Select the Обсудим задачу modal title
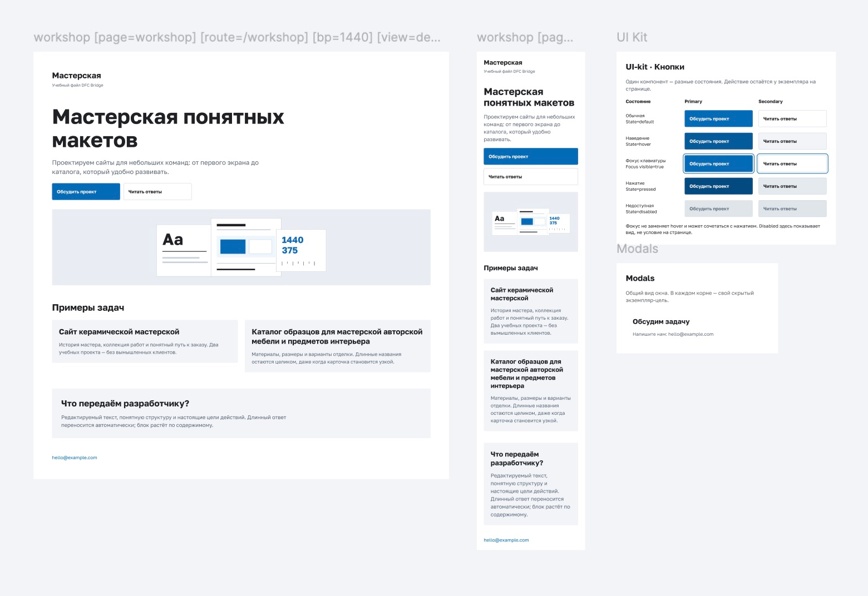Viewport: 868px width, 596px height. tap(661, 322)
